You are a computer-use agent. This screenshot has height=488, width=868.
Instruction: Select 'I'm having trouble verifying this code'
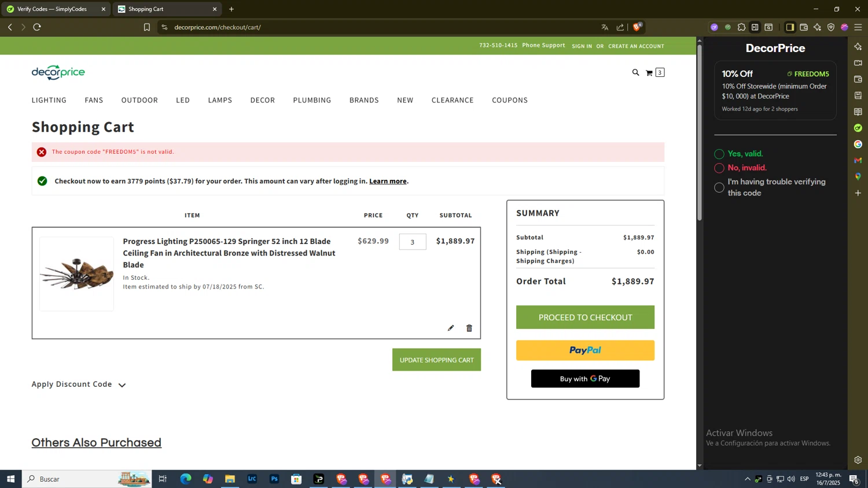coord(719,187)
